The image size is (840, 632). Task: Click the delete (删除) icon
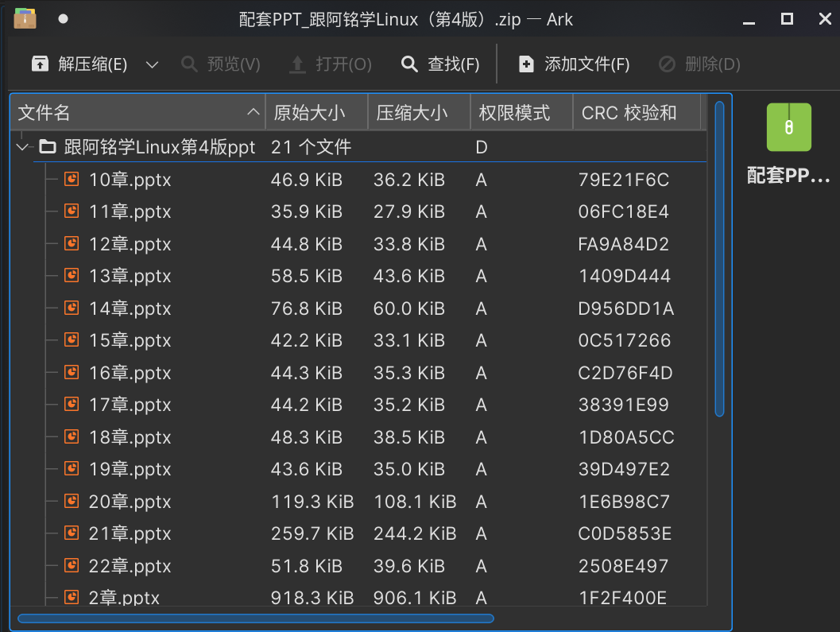coord(667,64)
